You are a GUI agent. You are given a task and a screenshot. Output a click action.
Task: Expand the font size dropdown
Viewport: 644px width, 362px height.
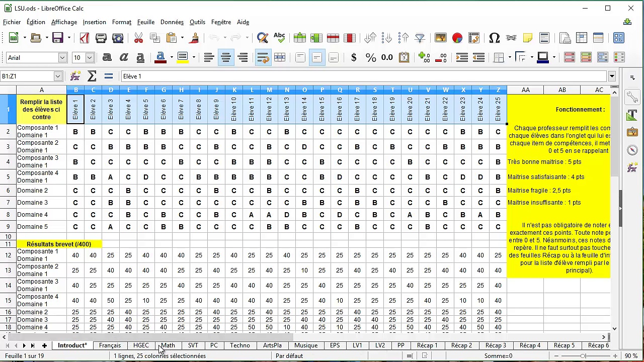click(x=90, y=57)
